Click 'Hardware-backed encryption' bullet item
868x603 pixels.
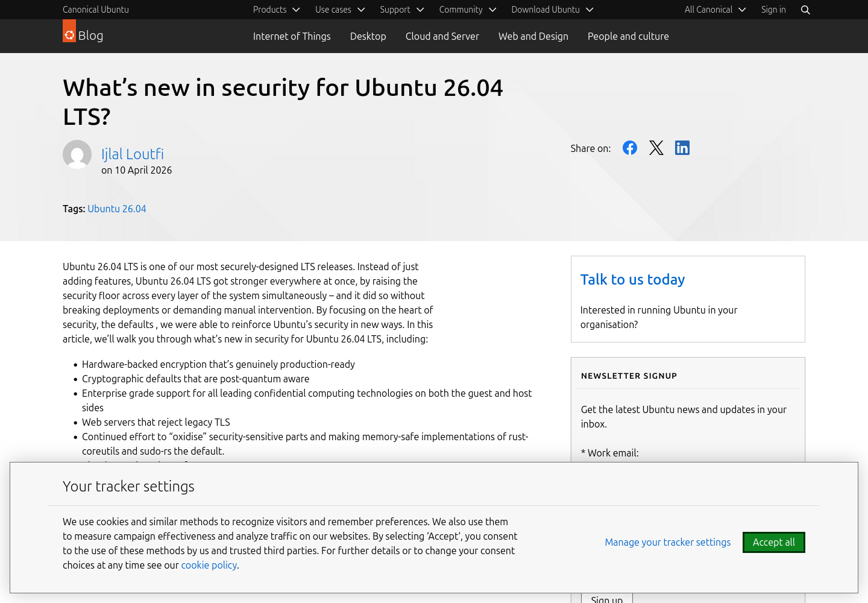(218, 364)
